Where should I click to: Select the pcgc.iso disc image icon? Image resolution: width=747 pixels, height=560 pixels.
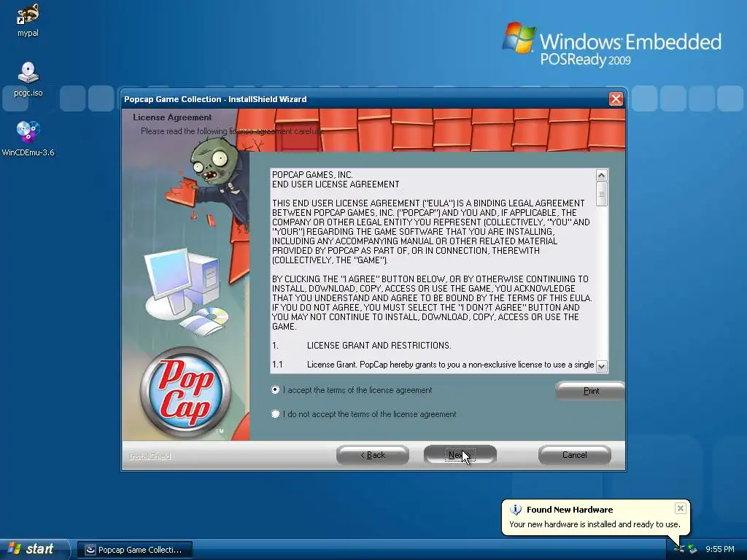pos(28,79)
